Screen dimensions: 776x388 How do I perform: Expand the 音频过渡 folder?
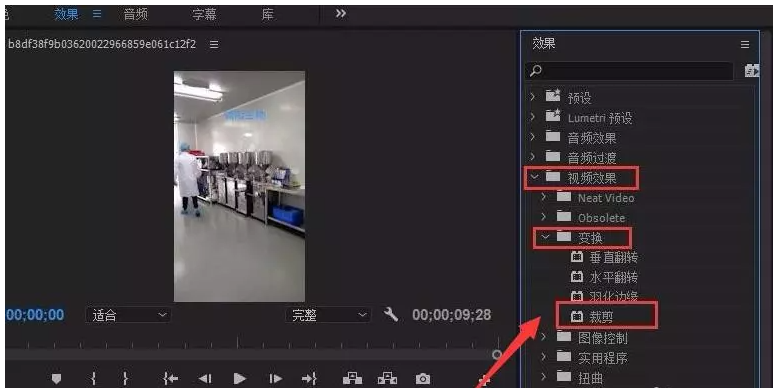coord(533,157)
